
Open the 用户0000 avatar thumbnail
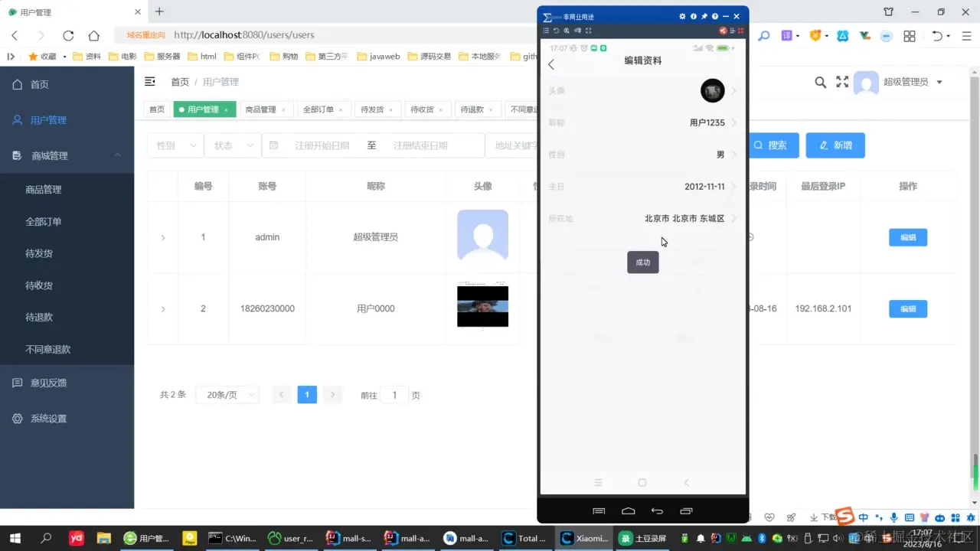[x=482, y=306]
